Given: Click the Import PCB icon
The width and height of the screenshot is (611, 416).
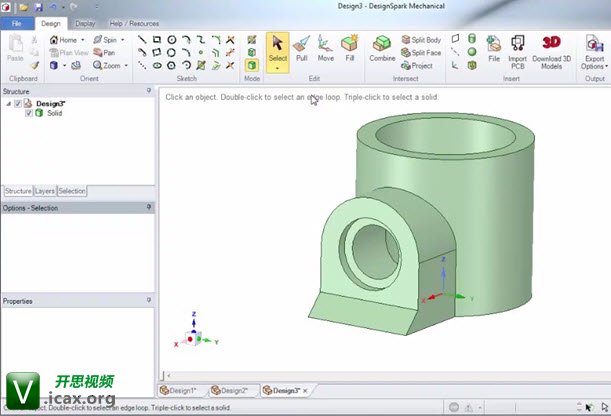Looking at the screenshot, I should [x=517, y=49].
